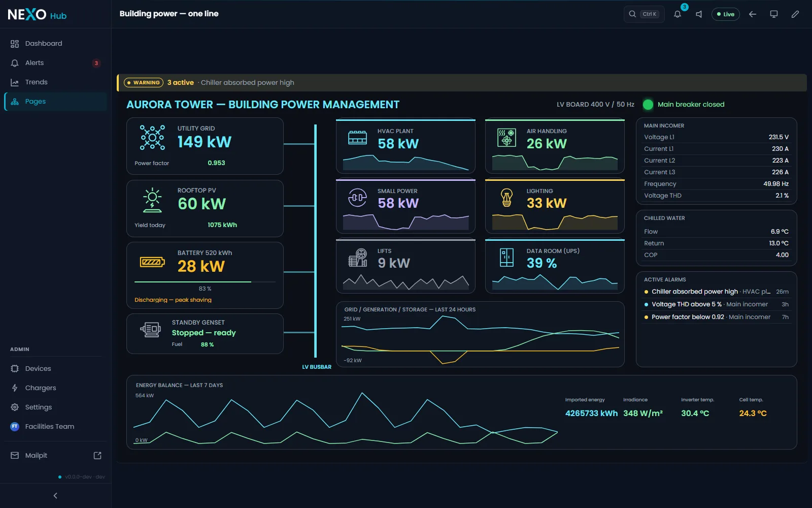Viewport: 812px width, 508px height.
Task: Click the Voltage THD 2.1 % row
Action: (x=716, y=196)
